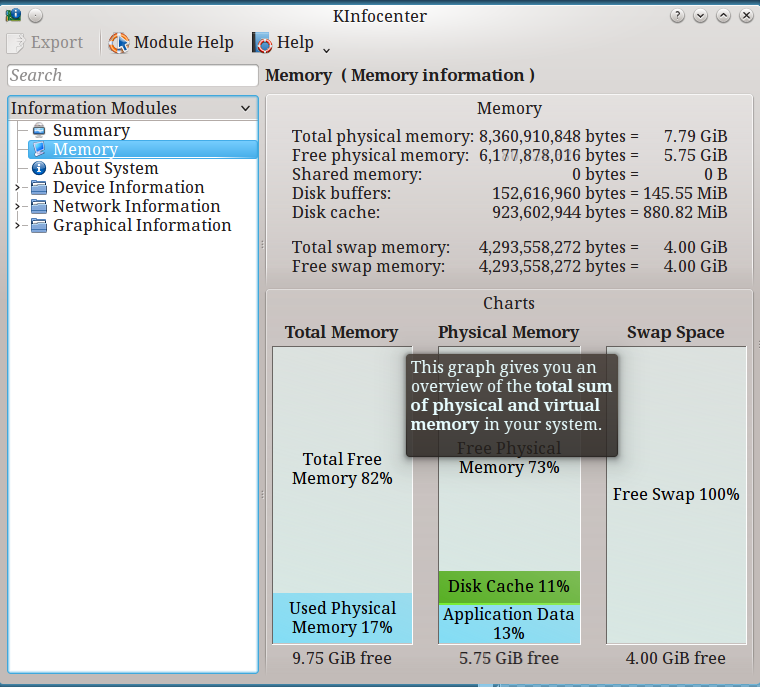Click the Module Help lifebuoy icon
This screenshot has height=687, width=760.
[x=119, y=43]
